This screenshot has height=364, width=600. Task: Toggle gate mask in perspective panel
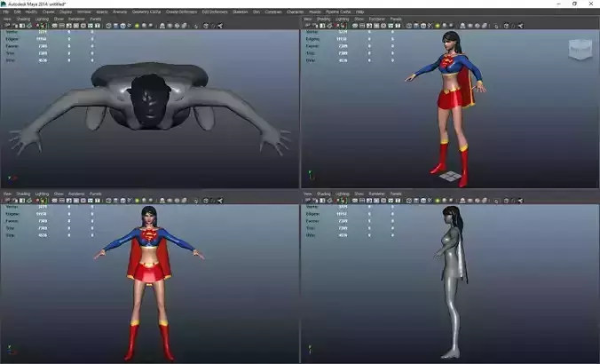pyautogui.click(x=376, y=26)
